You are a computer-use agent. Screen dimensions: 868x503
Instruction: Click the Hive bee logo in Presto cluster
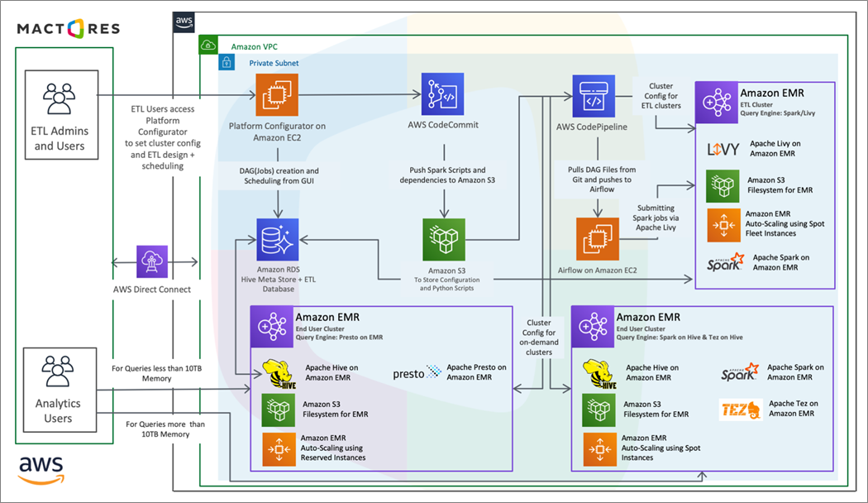click(279, 374)
